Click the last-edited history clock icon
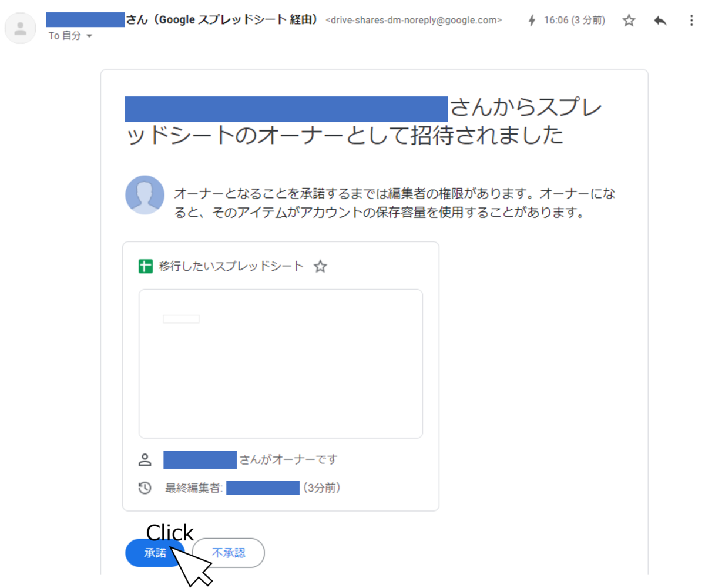Image resolution: width=705 pixels, height=588 pixels. (x=145, y=488)
